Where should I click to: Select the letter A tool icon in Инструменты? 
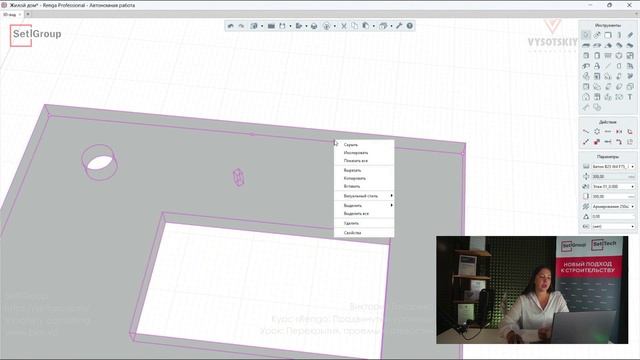click(x=597, y=66)
